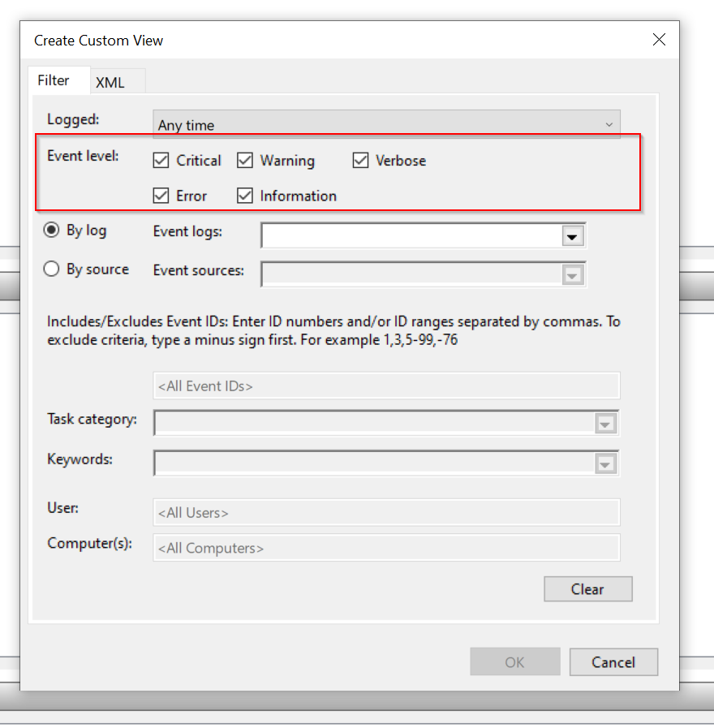Expand the Event sources dropdown arrow
The width and height of the screenshot is (714, 728).
[x=572, y=275]
